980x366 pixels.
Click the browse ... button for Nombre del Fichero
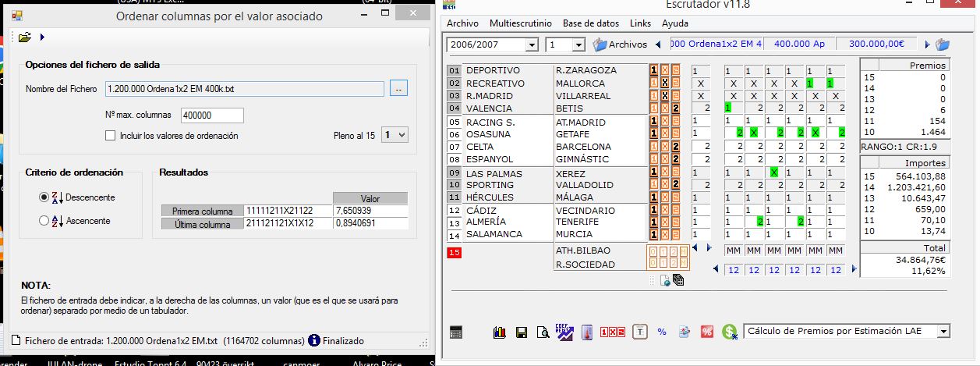coord(398,89)
